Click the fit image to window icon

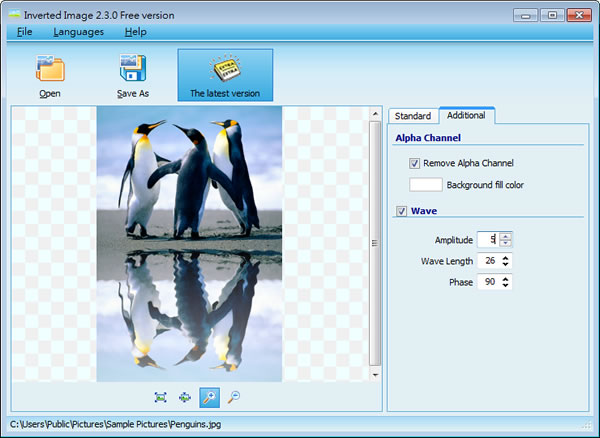(161, 397)
